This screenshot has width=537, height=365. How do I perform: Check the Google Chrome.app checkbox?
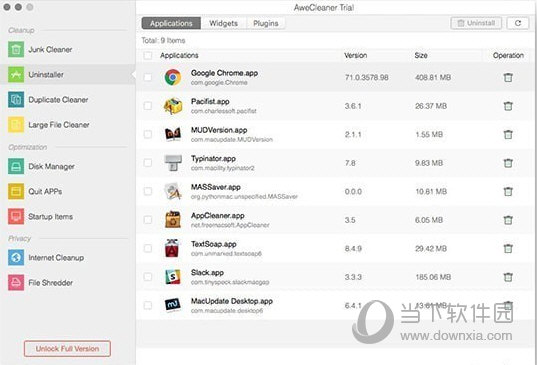pyautogui.click(x=148, y=77)
